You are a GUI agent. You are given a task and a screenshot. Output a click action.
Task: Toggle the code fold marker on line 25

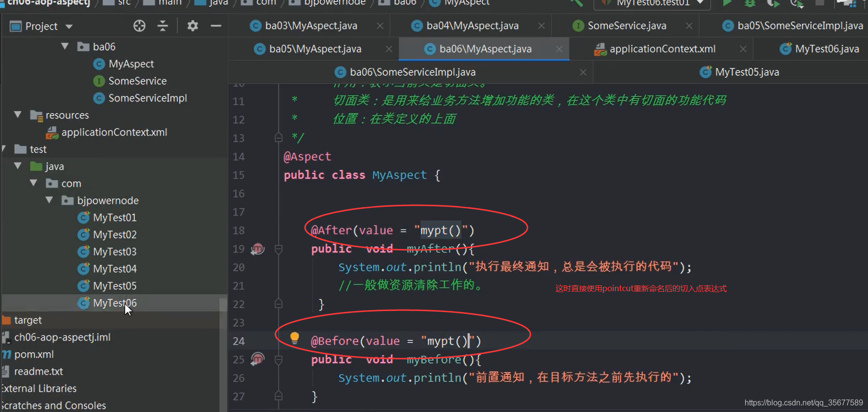[x=278, y=360]
